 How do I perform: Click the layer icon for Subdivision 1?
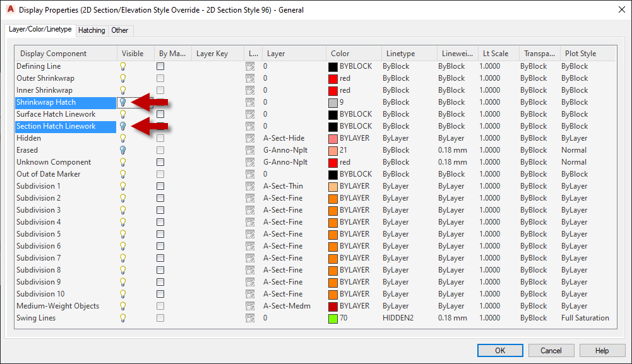(x=251, y=185)
